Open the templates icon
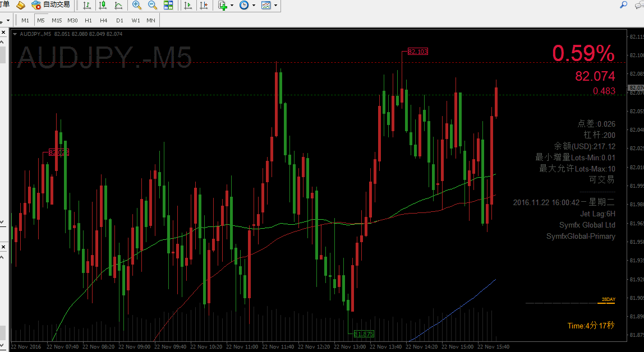 (x=266, y=6)
